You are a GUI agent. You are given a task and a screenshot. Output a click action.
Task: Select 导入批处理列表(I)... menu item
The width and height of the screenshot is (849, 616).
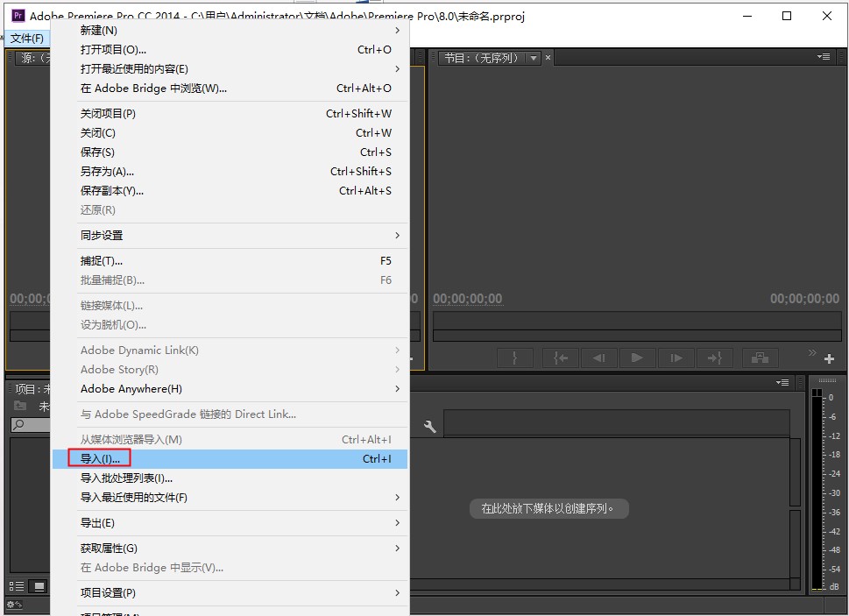click(x=230, y=478)
